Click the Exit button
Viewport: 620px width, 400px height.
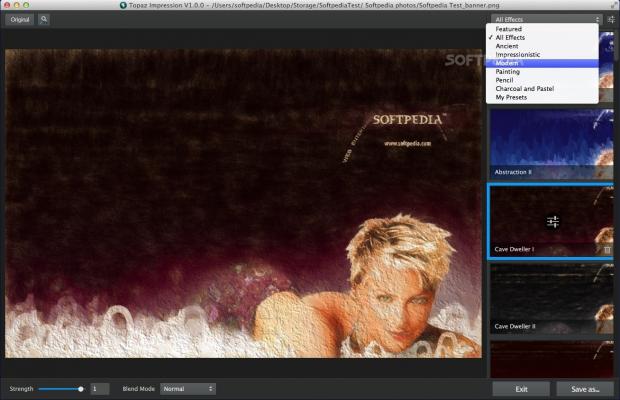(x=521, y=389)
